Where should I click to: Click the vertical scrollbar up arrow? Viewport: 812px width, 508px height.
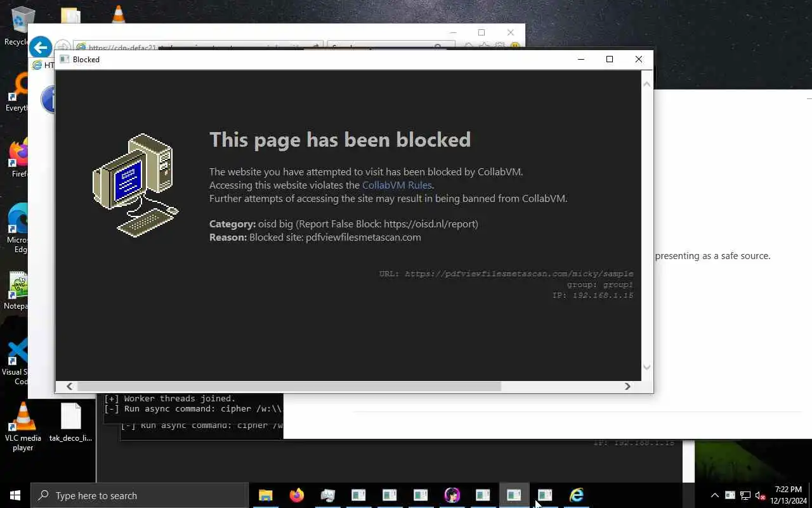click(x=647, y=84)
